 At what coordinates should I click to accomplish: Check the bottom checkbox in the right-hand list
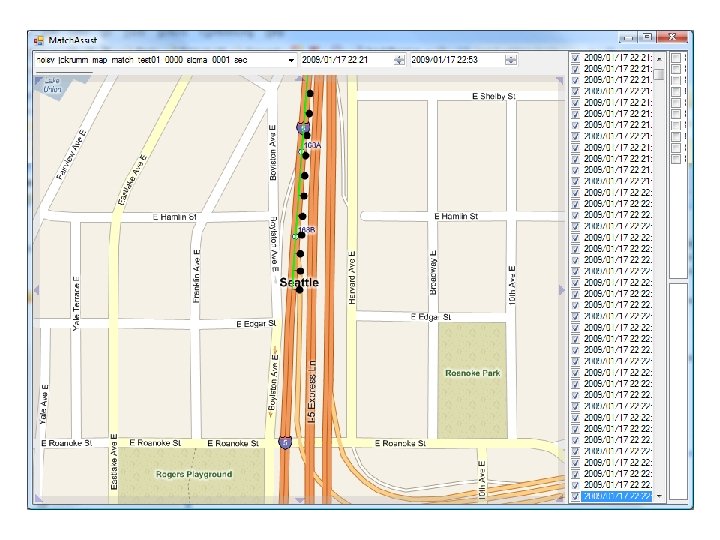pos(676,159)
